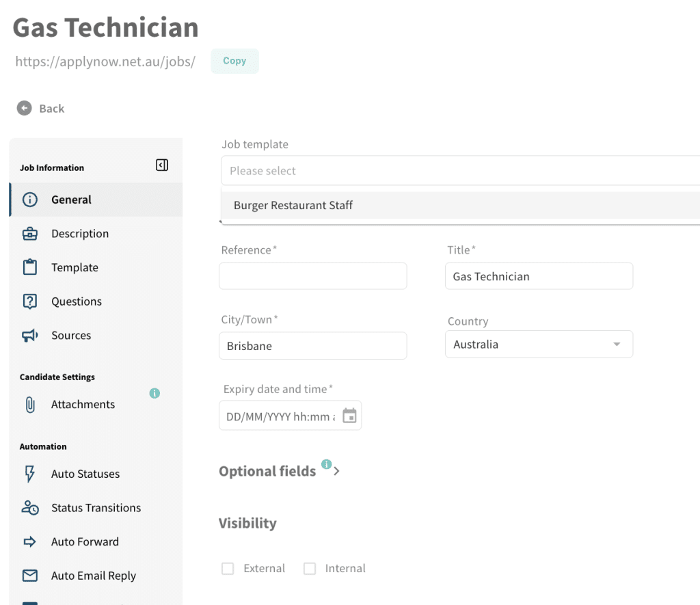This screenshot has height=605, width=700.
Task: Enable the External visibility checkbox
Action: pos(227,568)
